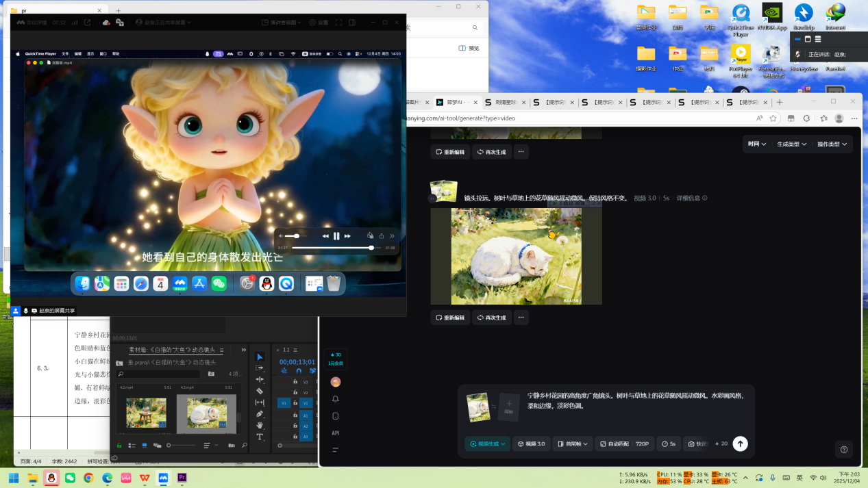Activate the Selection arrow tool
868x488 pixels.
point(260,357)
